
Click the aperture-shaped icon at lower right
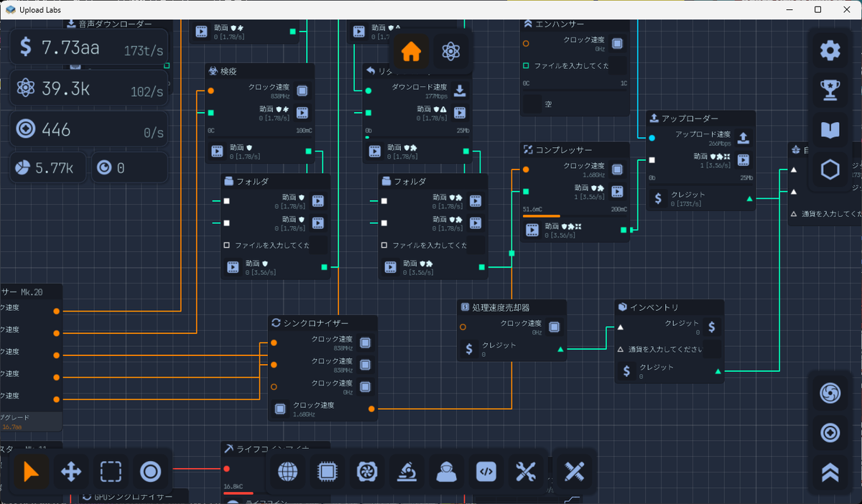click(830, 393)
